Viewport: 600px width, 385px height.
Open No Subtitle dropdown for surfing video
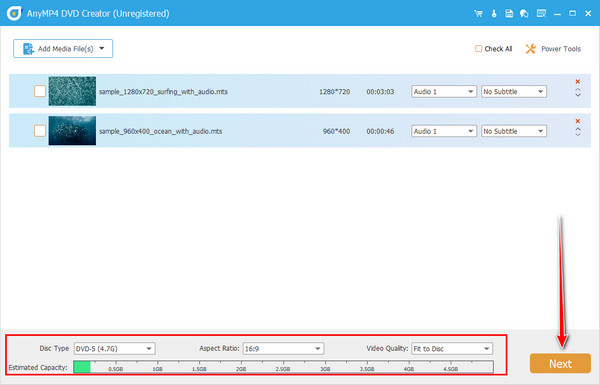click(514, 91)
